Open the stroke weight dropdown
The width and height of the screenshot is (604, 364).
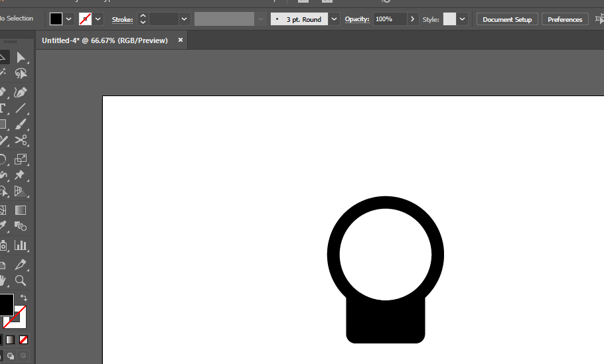tap(184, 19)
